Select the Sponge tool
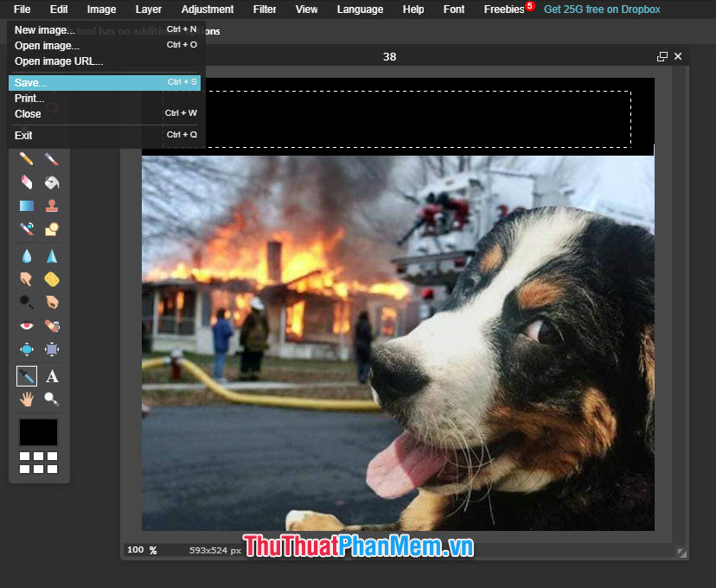Screen dimensions: 716x588 click(49, 278)
